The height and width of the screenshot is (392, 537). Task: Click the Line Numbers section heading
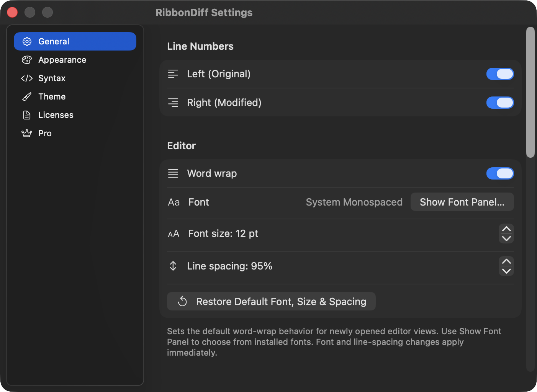(x=200, y=46)
